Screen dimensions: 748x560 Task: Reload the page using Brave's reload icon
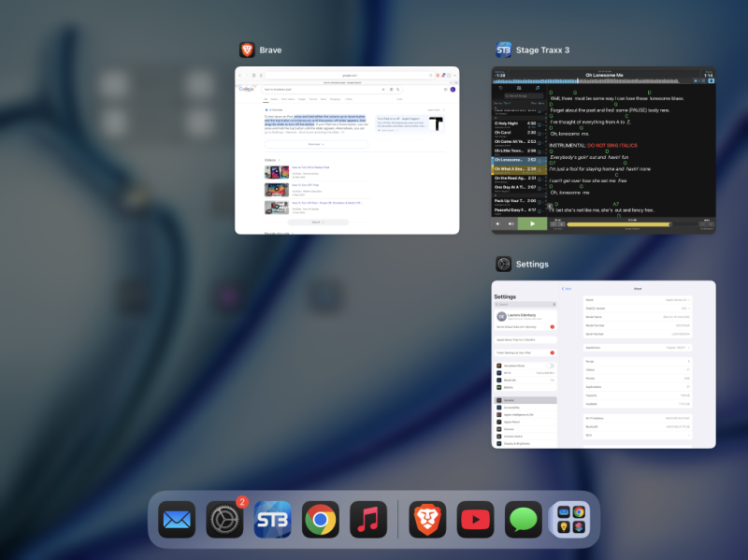tap(431, 76)
